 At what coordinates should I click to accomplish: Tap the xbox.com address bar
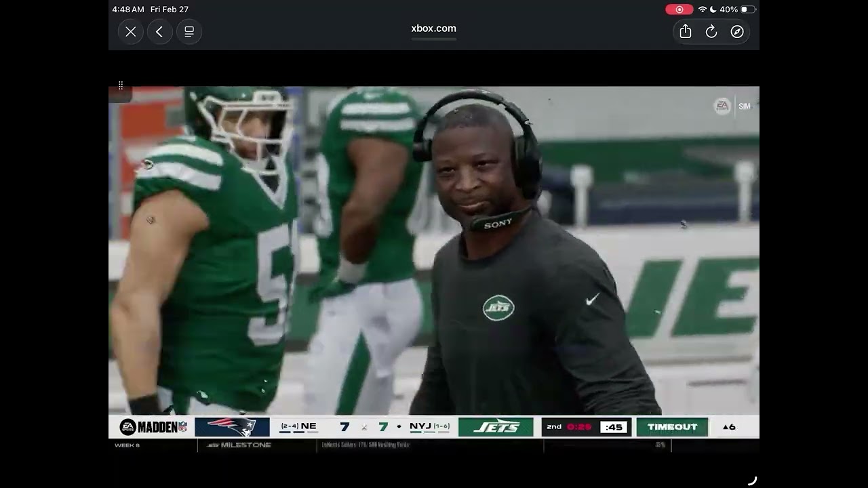pyautogui.click(x=433, y=29)
